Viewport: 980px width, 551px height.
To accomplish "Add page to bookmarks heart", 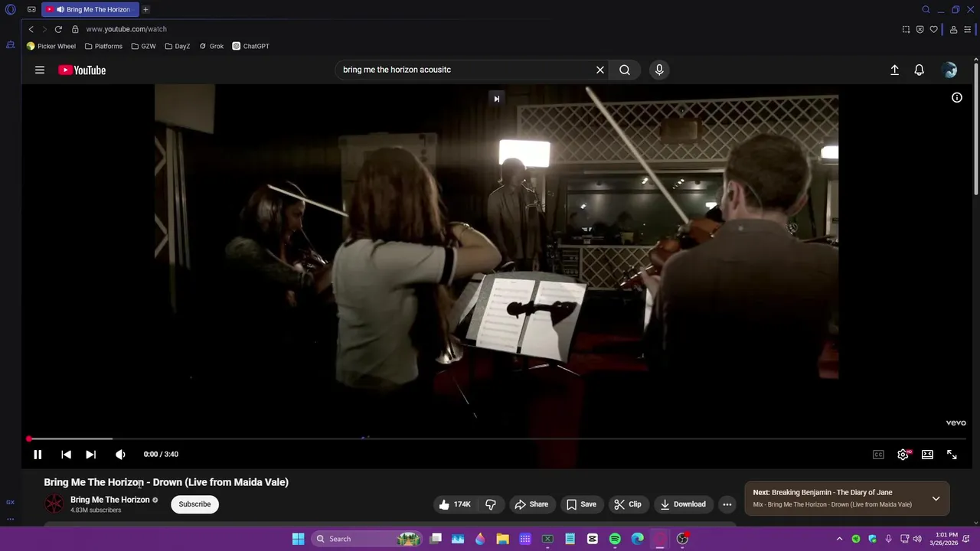I will pyautogui.click(x=933, y=29).
